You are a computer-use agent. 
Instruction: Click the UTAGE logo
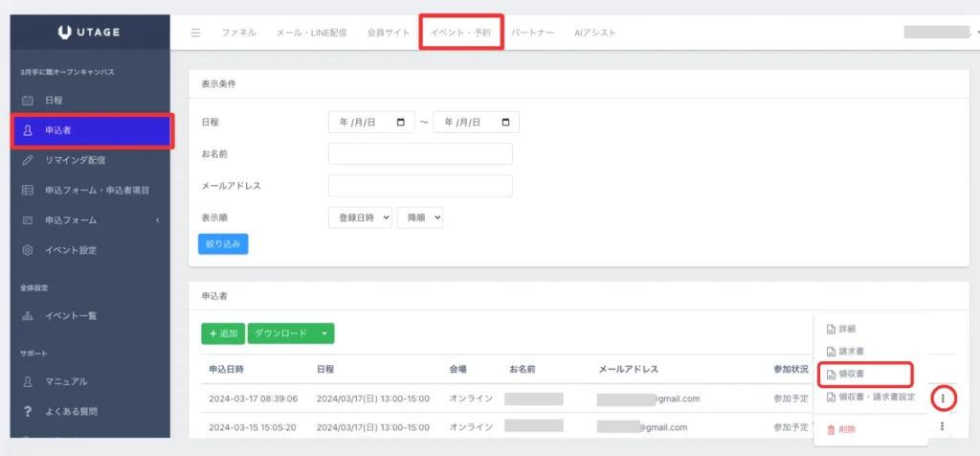[89, 33]
